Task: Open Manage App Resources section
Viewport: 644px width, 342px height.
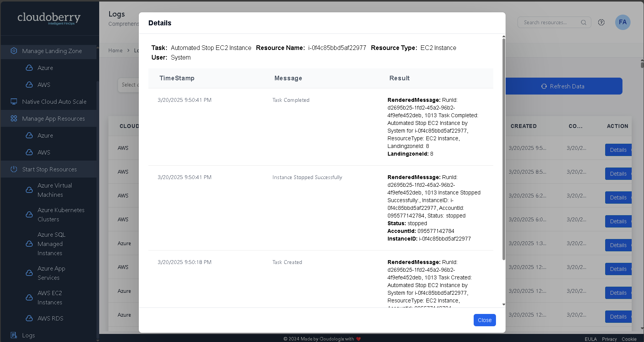Action: point(49,119)
